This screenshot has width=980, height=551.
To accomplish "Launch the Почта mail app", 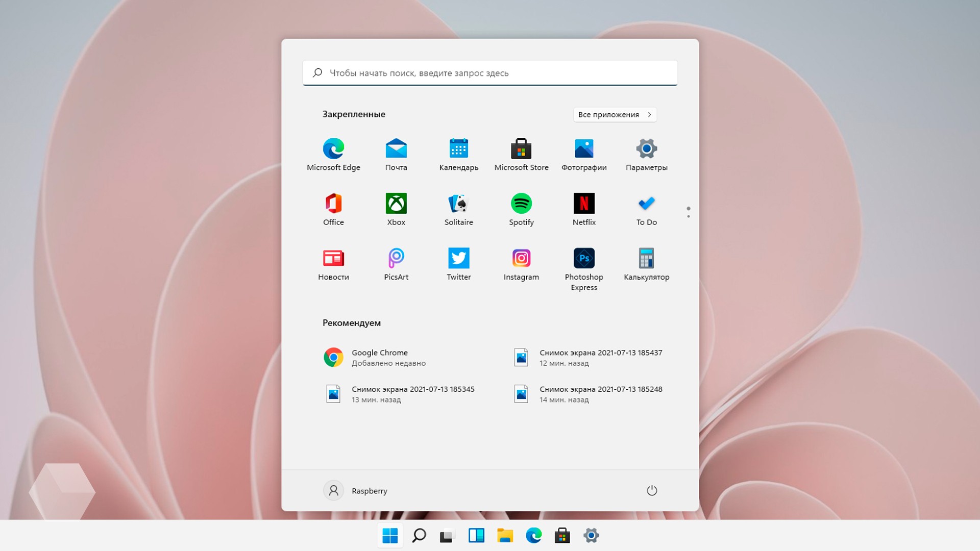I will tap(396, 155).
